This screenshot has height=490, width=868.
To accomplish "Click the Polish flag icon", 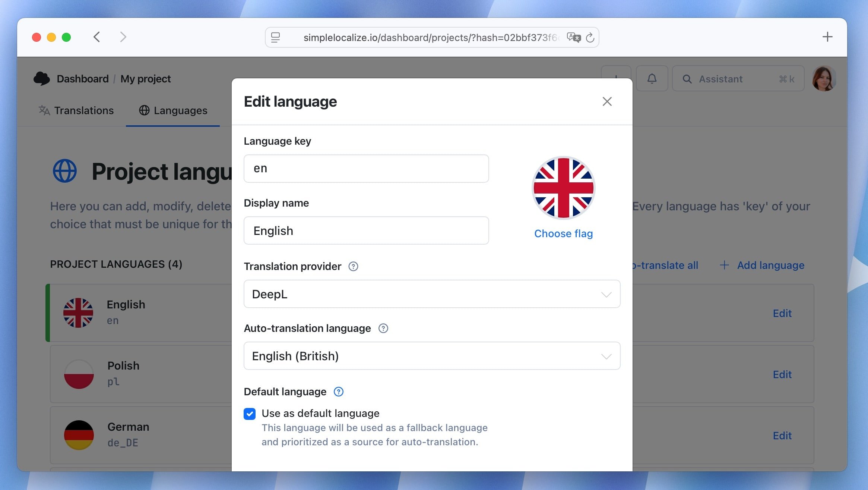I will pyautogui.click(x=79, y=374).
